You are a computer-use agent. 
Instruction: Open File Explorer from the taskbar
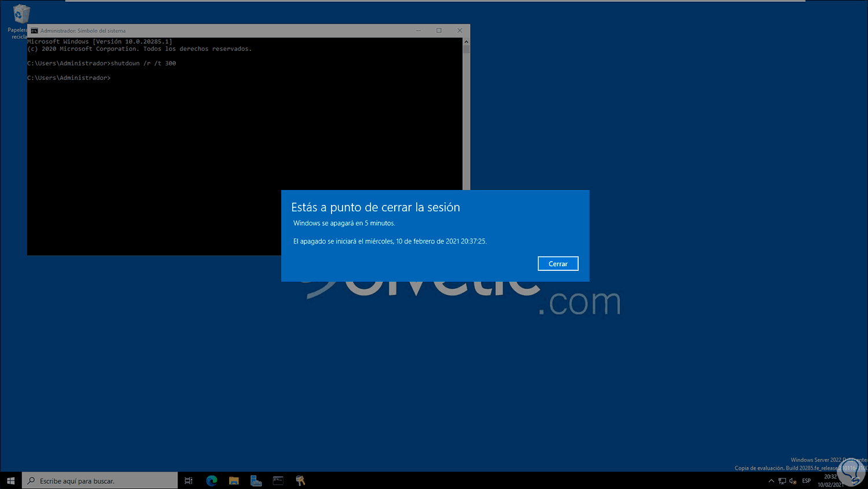234,480
